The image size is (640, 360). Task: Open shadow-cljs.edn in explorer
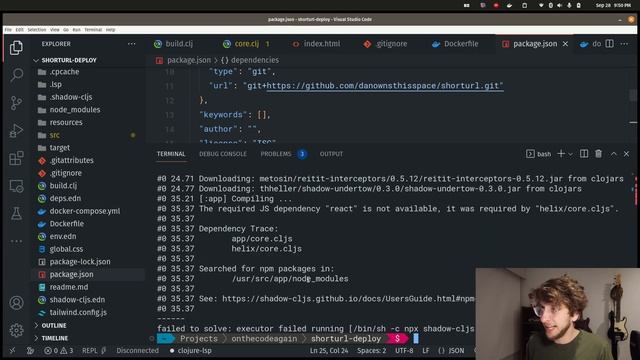(x=77, y=300)
